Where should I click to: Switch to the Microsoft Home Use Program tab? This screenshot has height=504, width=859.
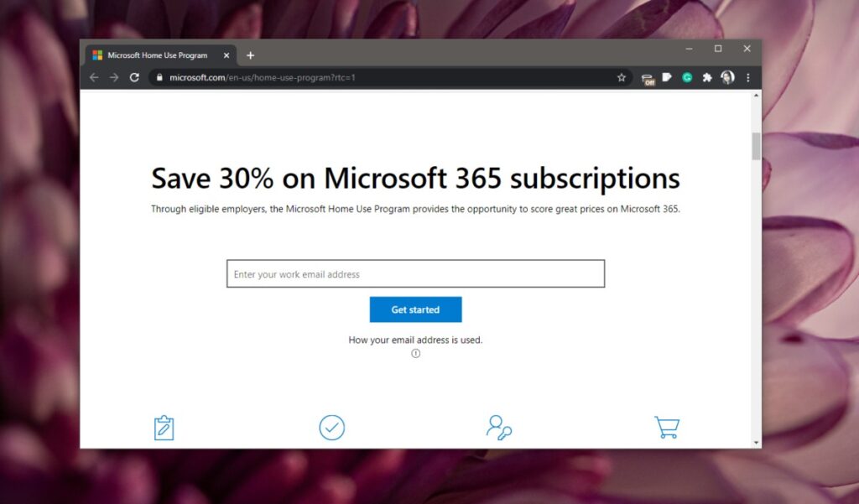[x=155, y=55]
